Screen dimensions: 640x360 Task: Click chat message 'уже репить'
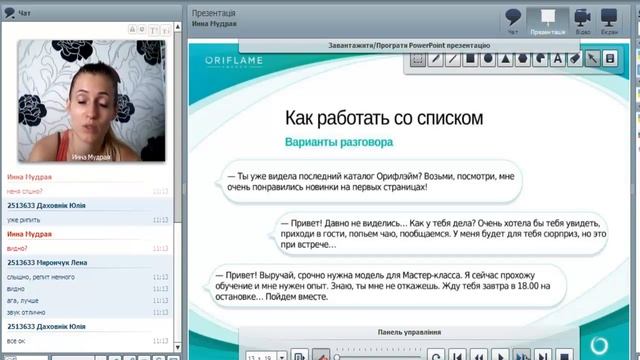tap(23, 220)
